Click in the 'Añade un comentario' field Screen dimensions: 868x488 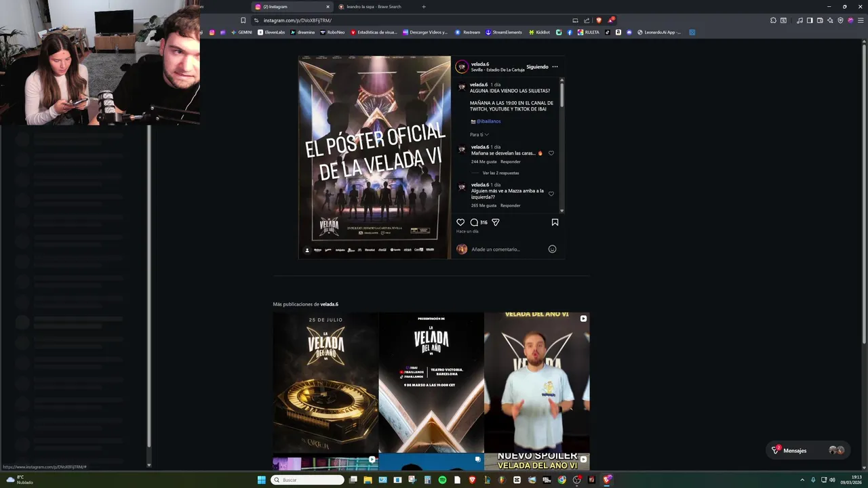507,249
